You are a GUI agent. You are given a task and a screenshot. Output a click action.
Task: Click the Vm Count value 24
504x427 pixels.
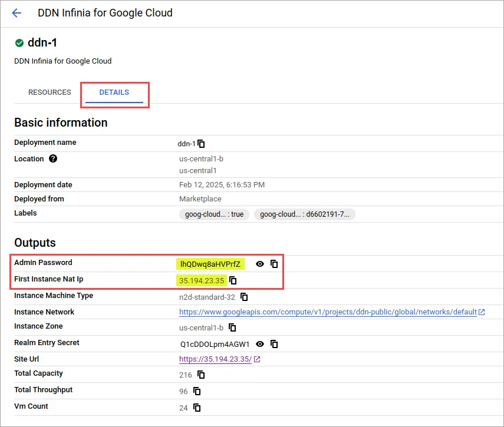183,408
